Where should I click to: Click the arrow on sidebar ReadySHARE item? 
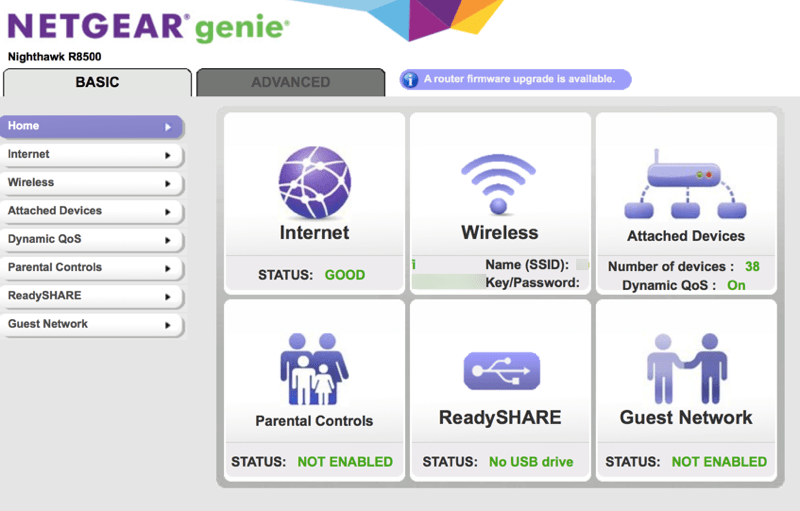pyautogui.click(x=168, y=297)
